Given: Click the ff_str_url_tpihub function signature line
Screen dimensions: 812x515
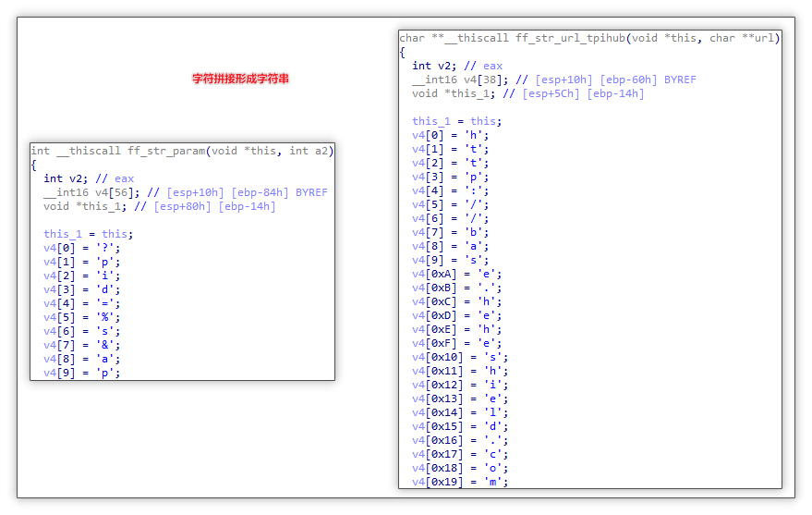Looking at the screenshot, I should (x=589, y=38).
